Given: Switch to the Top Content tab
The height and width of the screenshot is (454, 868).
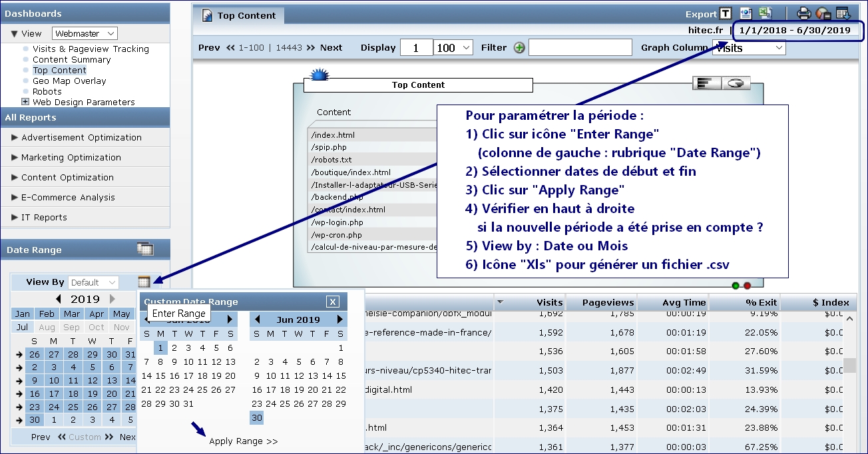Looking at the screenshot, I should tap(246, 16).
